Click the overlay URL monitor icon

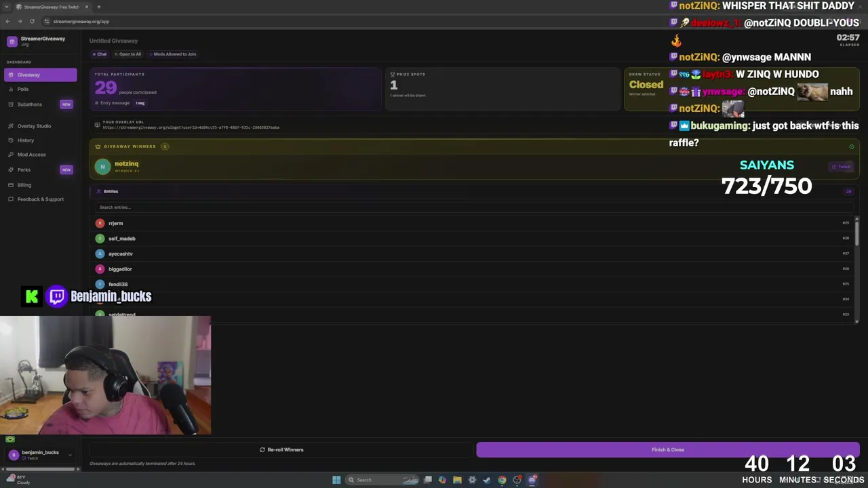tap(97, 125)
